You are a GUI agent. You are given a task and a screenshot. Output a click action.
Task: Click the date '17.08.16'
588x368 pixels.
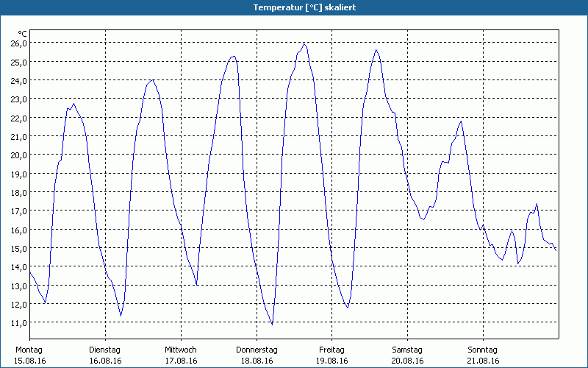tap(181, 361)
